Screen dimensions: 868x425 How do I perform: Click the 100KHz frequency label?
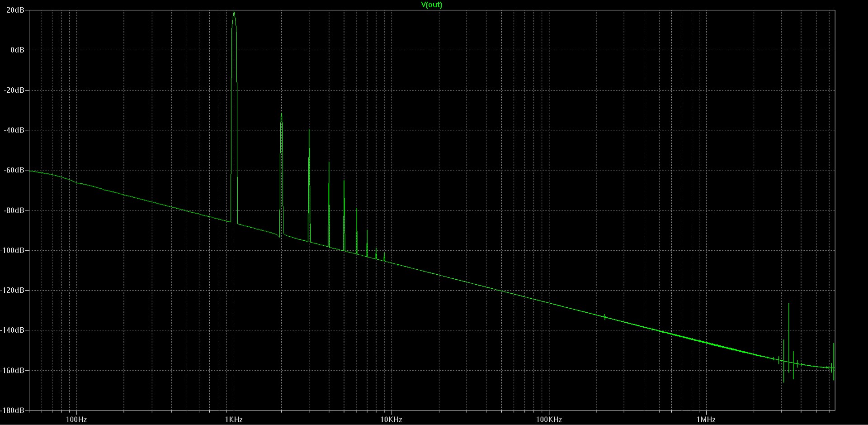[x=549, y=419]
